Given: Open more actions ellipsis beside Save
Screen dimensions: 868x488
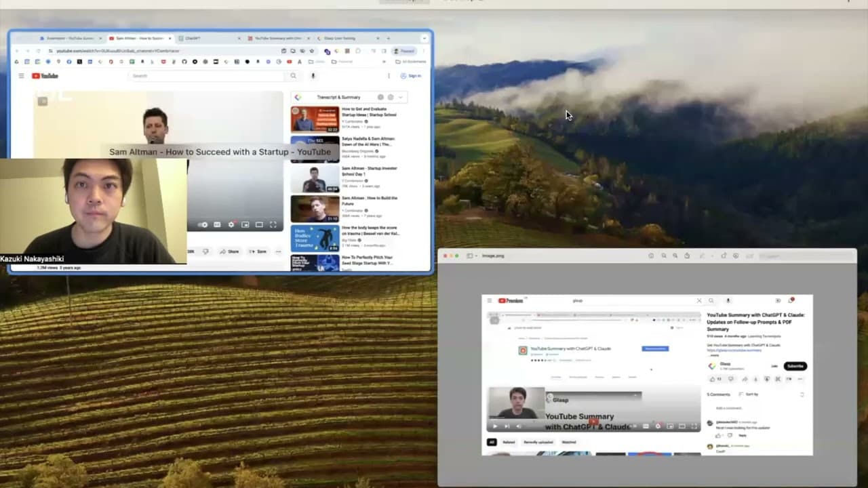Looking at the screenshot, I should tap(279, 251).
